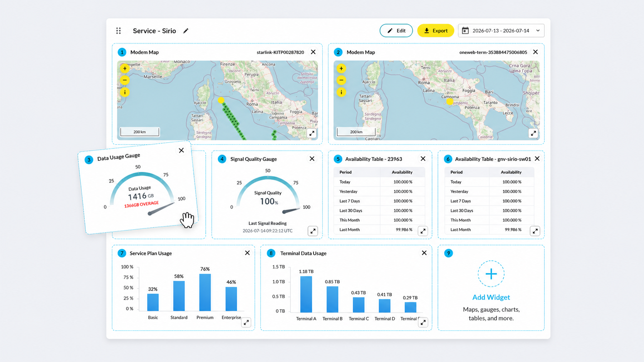
Task: Remove the Service Plan Usage widget
Action: (247, 253)
